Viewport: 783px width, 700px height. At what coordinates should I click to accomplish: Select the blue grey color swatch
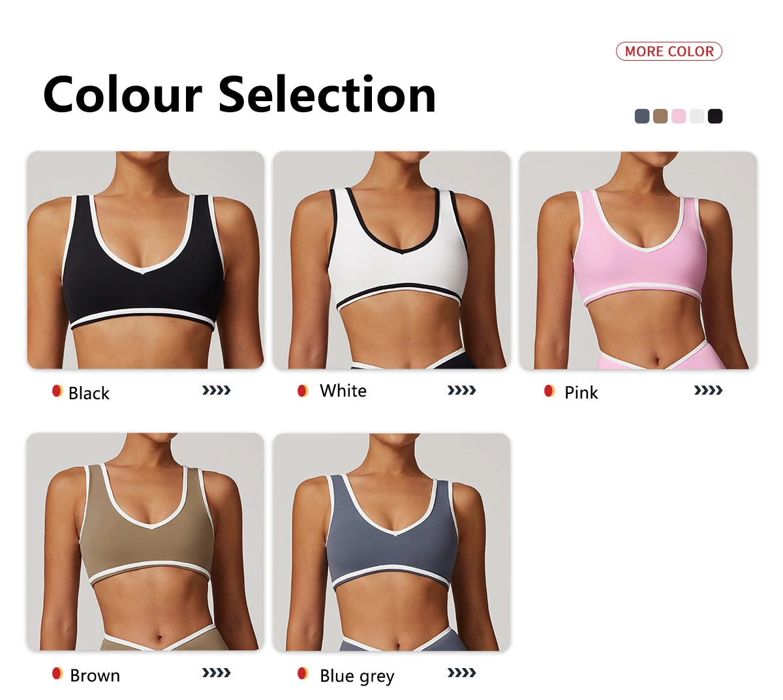coord(642,116)
